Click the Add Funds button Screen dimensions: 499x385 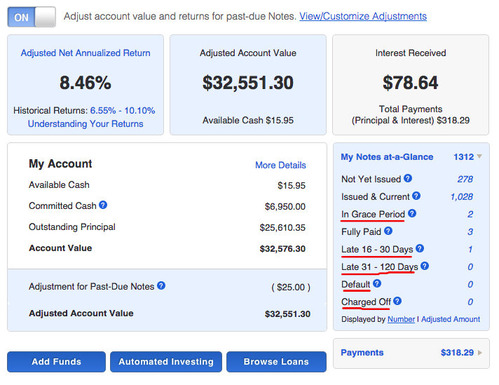pos(56,362)
